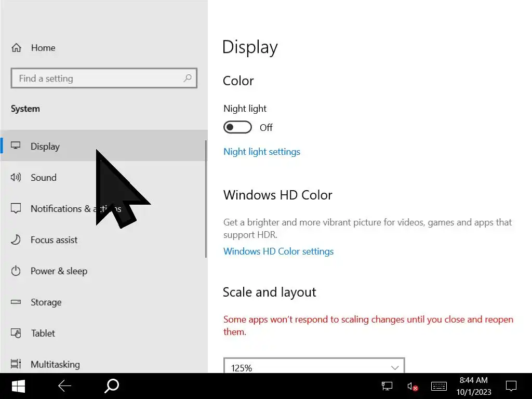Screen dimensions: 532x399
Task: Click the Notifications speech bubble icon in sidebar
Action: tap(16, 208)
